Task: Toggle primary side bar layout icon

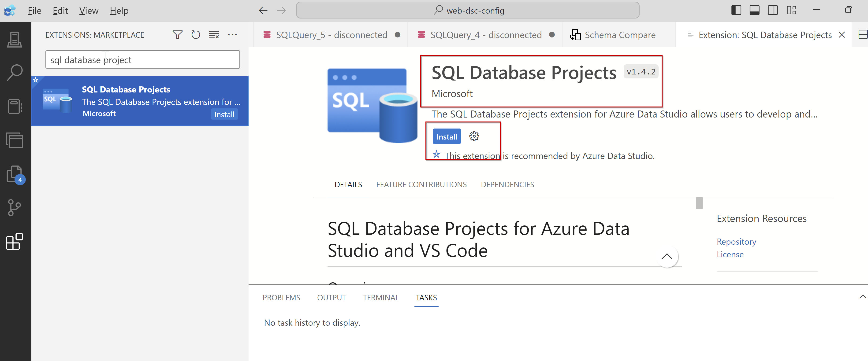Action: coord(736,11)
